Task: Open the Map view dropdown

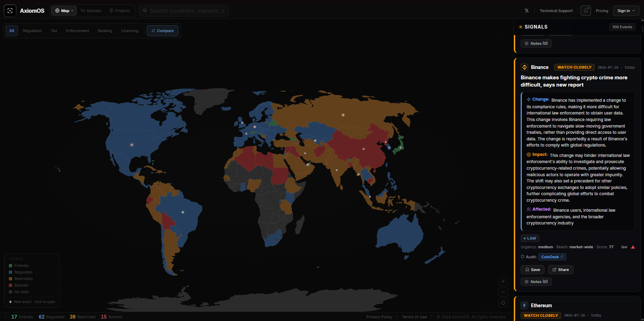Action: (64, 11)
